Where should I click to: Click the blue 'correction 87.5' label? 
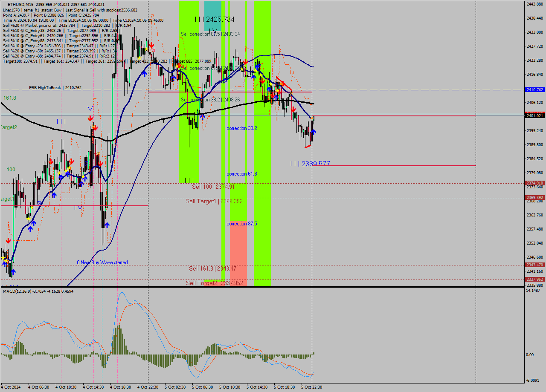[x=242, y=224]
